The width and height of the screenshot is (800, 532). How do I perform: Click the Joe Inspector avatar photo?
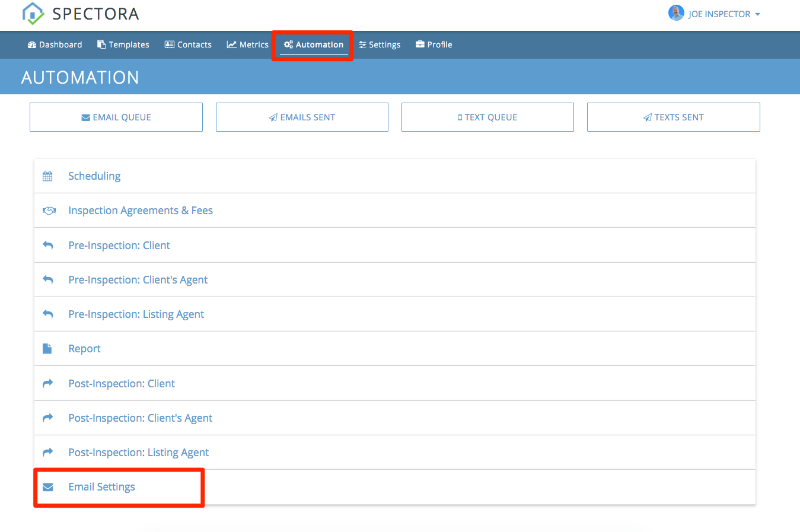pos(676,12)
